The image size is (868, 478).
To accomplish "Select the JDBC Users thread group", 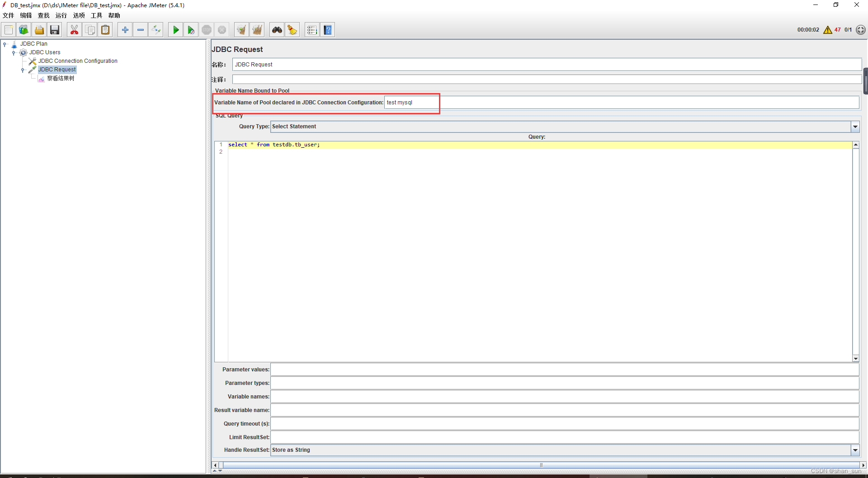I will click(44, 52).
